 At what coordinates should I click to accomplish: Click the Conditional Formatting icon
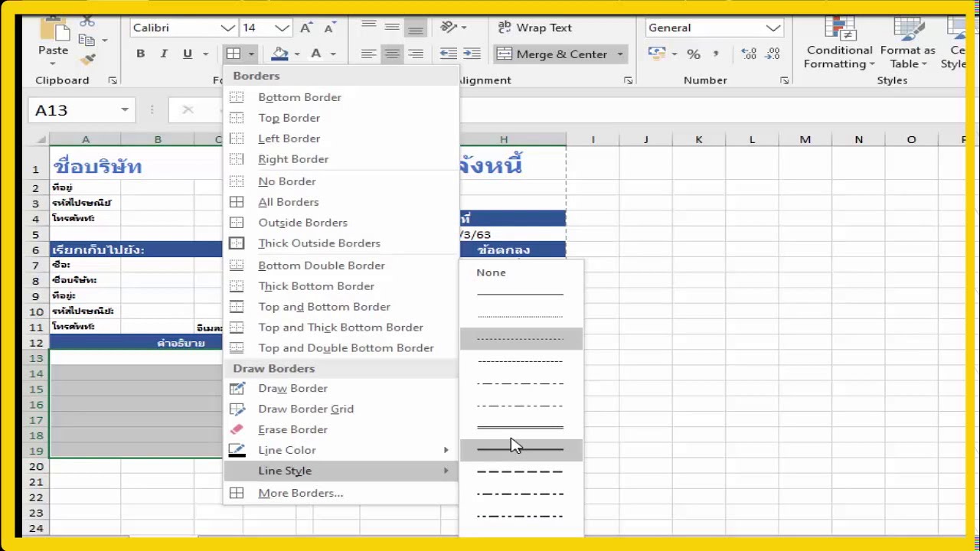840,28
